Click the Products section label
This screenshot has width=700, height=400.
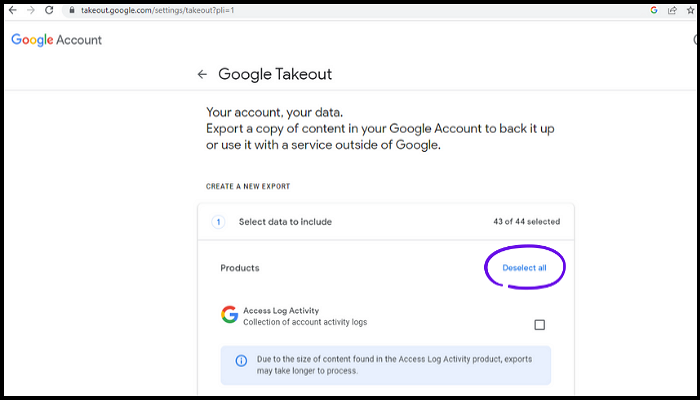(x=240, y=268)
